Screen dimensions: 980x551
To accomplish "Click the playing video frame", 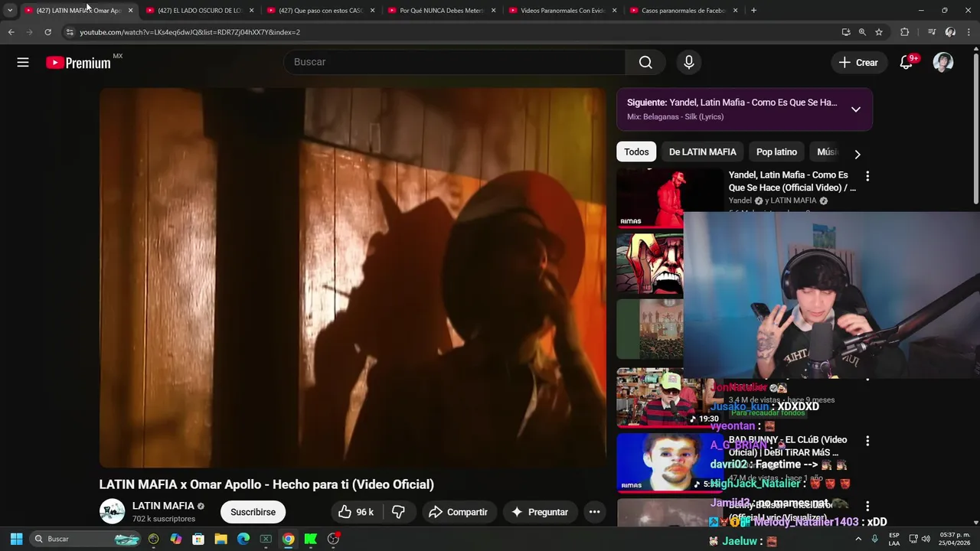I will tap(352, 277).
